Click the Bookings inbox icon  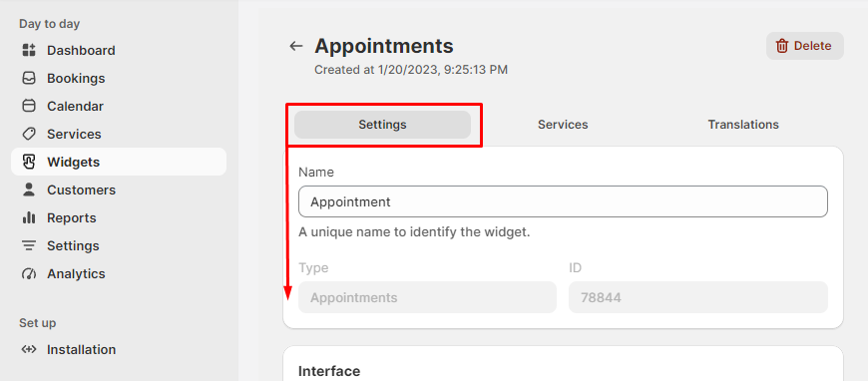click(29, 78)
